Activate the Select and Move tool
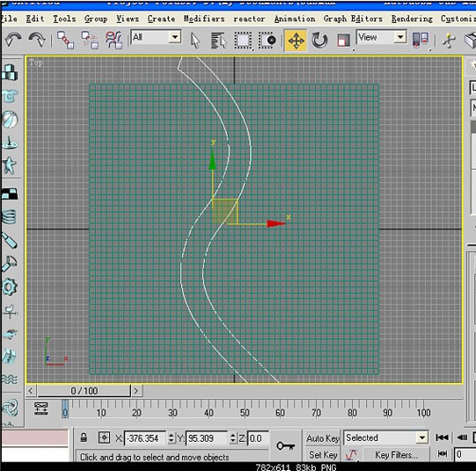Viewport: 476px width, 471px height. (296, 40)
